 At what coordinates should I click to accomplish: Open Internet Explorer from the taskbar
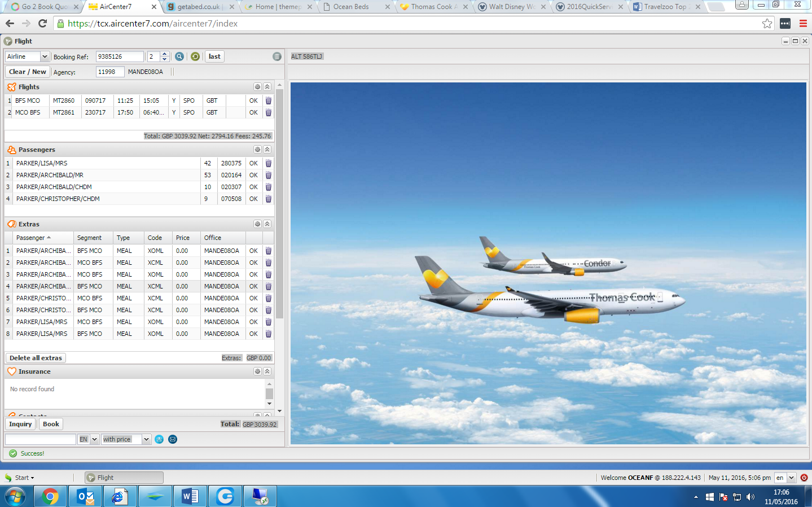pos(120,497)
